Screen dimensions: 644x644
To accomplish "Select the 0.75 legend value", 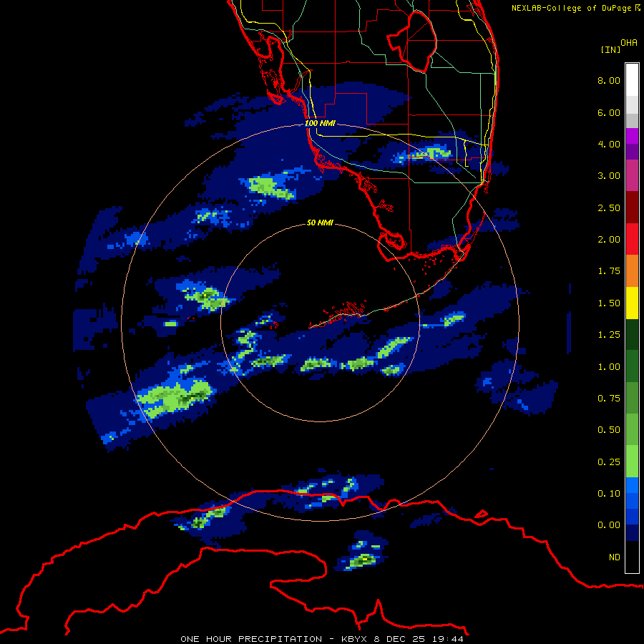I will pos(609,399).
